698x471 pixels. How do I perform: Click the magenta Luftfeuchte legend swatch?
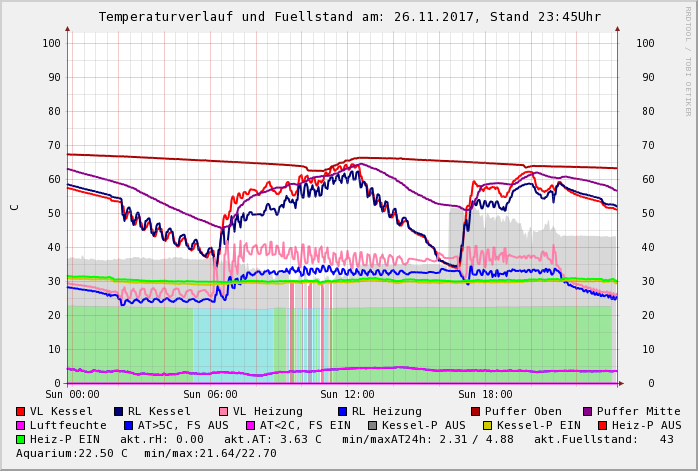[21, 426]
